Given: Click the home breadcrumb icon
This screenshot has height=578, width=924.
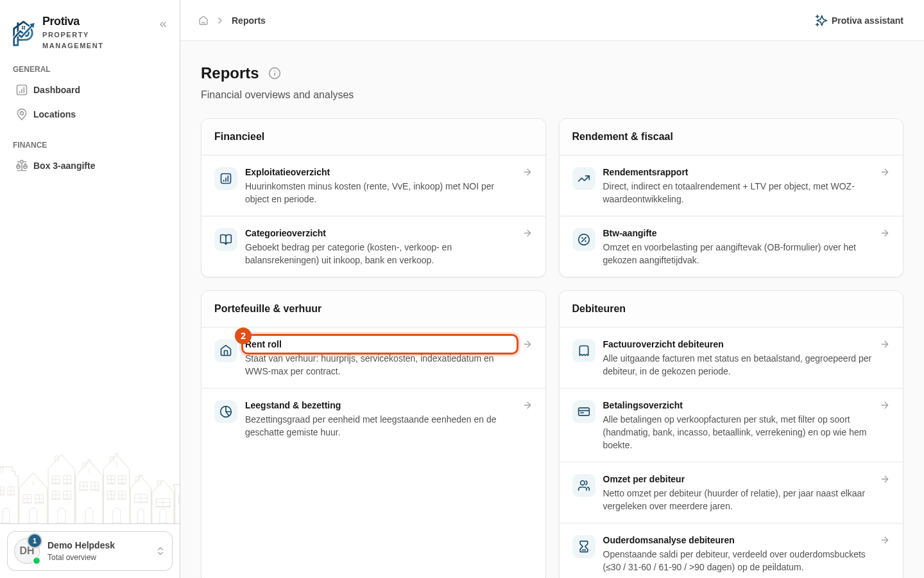Looking at the screenshot, I should pyautogui.click(x=203, y=21).
